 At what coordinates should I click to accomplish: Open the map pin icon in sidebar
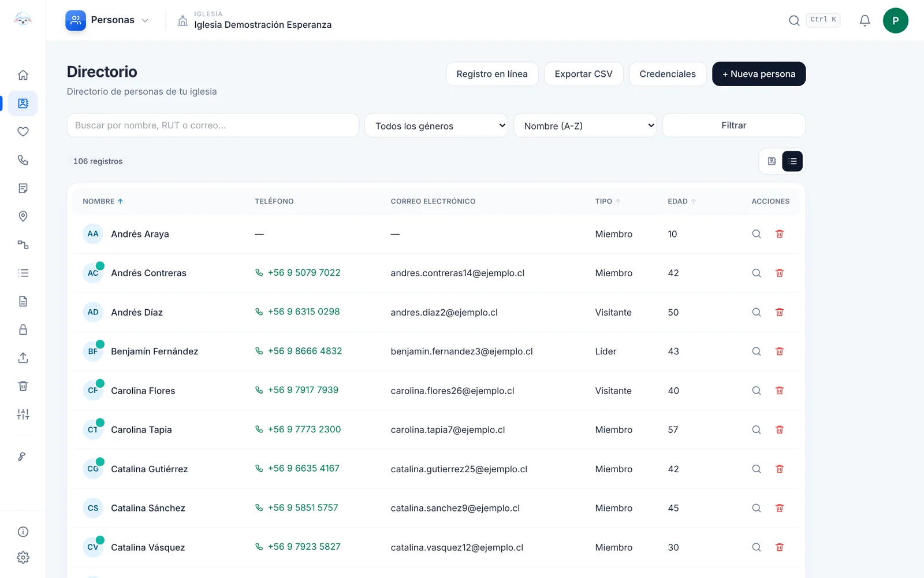pos(23,216)
